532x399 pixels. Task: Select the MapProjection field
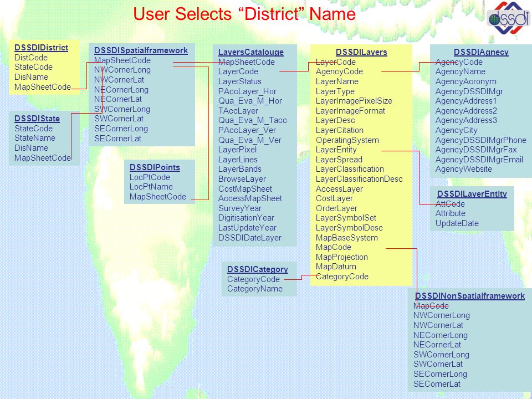coord(342,258)
